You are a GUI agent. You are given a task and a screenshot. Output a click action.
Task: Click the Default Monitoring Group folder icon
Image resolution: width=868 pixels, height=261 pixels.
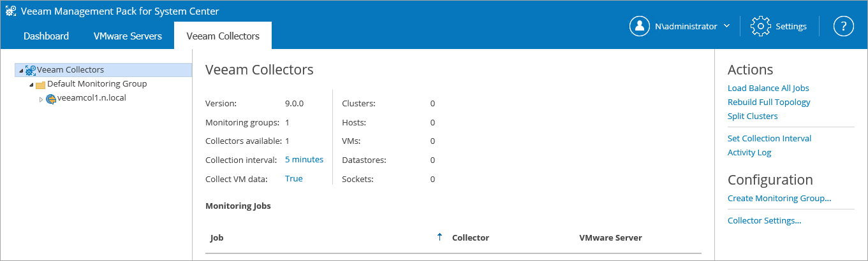tap(40, 85)
